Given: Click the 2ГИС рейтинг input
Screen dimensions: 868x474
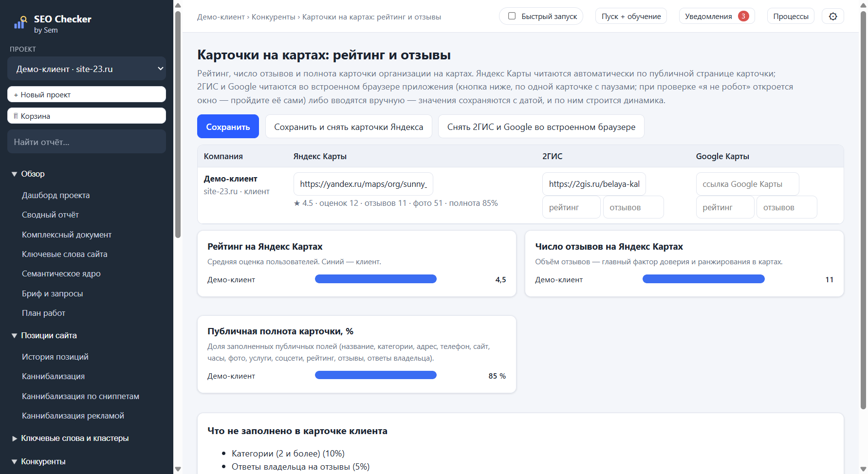Looking at the screenshot, I should 572,207.
